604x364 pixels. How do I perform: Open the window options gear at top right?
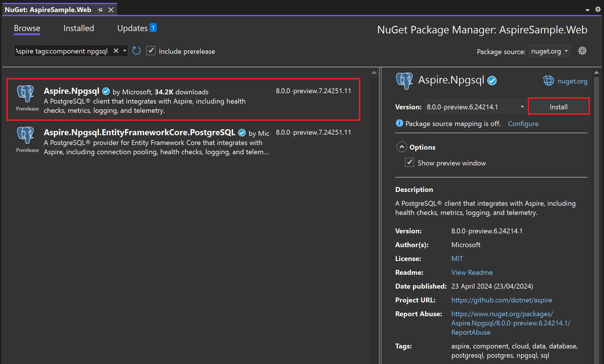pyautogui.click(x=598, y=9)
